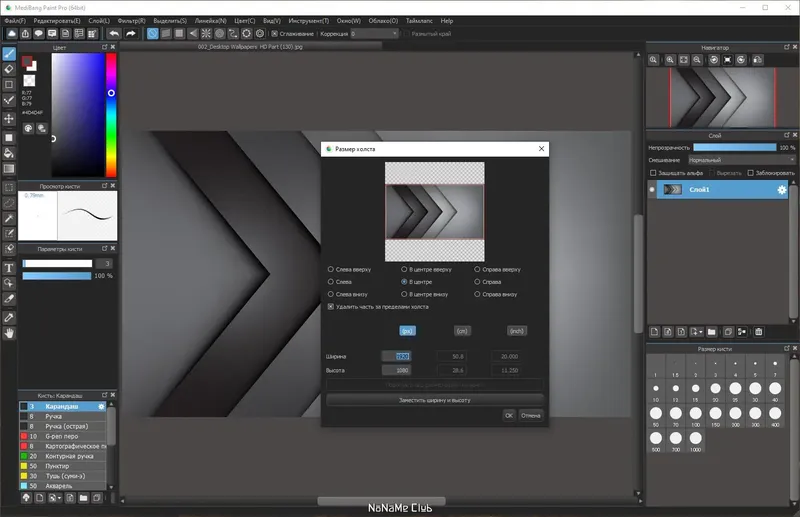
Task: Select the Move tool
Action: point(9,118)
